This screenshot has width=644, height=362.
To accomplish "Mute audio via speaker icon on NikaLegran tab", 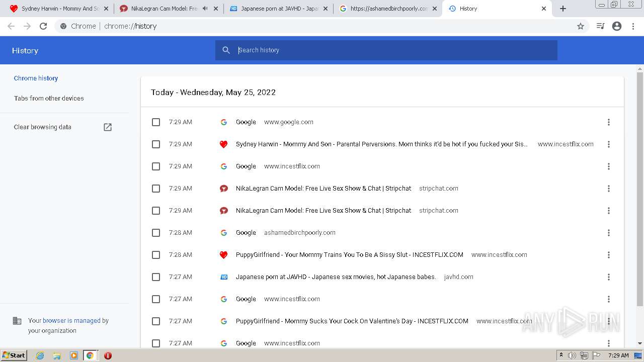I will click(x=205, y=9).
